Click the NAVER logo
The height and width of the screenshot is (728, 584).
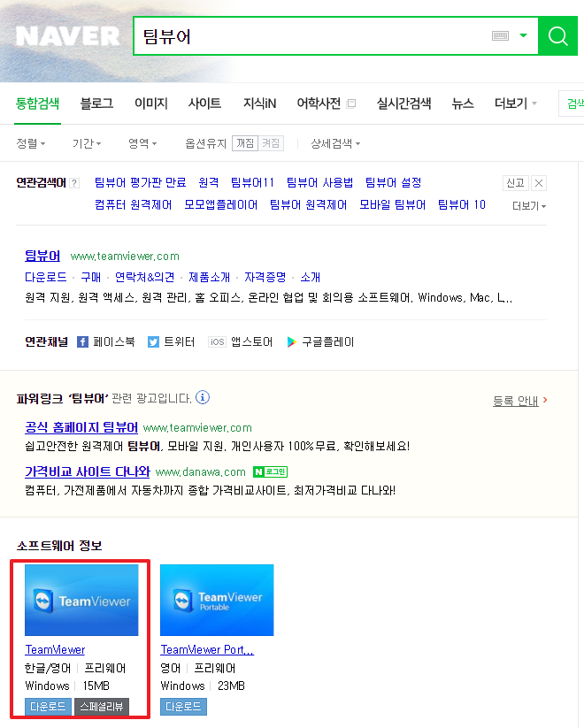point(68,36)
